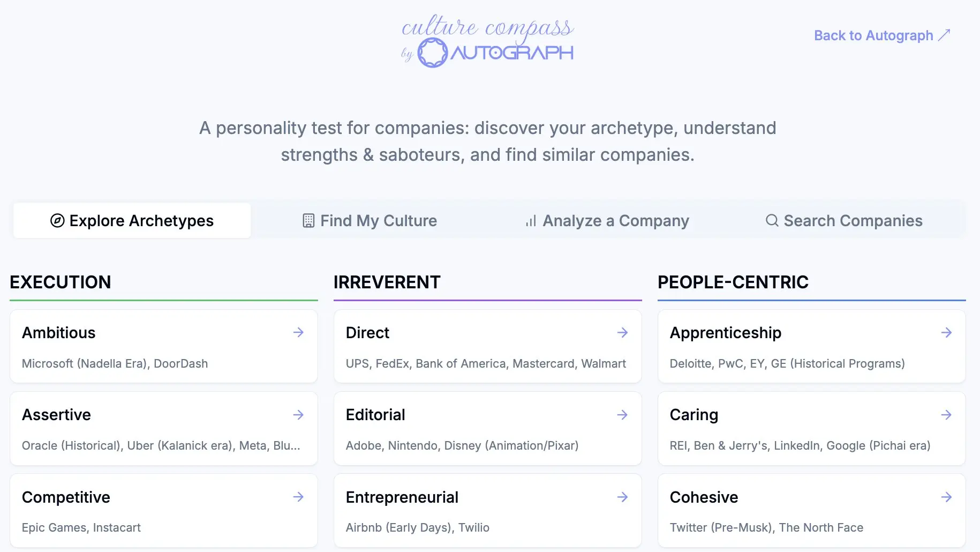This screenshot has height=552, width=980.
Task: Select the magnifying glass icon next to Search Companies
Action: [771, 220]
